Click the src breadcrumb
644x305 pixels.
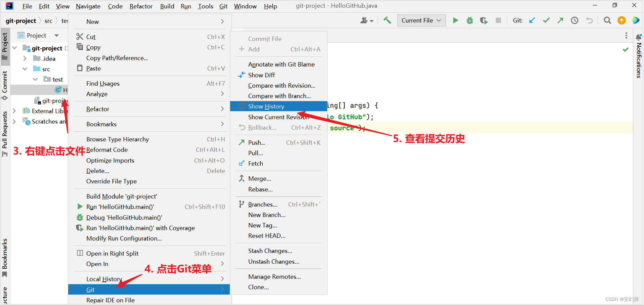[x=48, y=21]
